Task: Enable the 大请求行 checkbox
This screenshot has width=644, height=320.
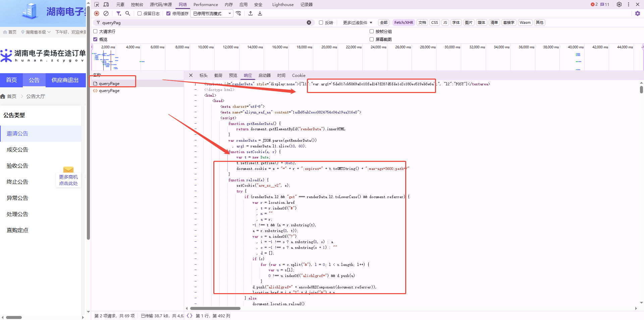Action: [x=95, y=31]
